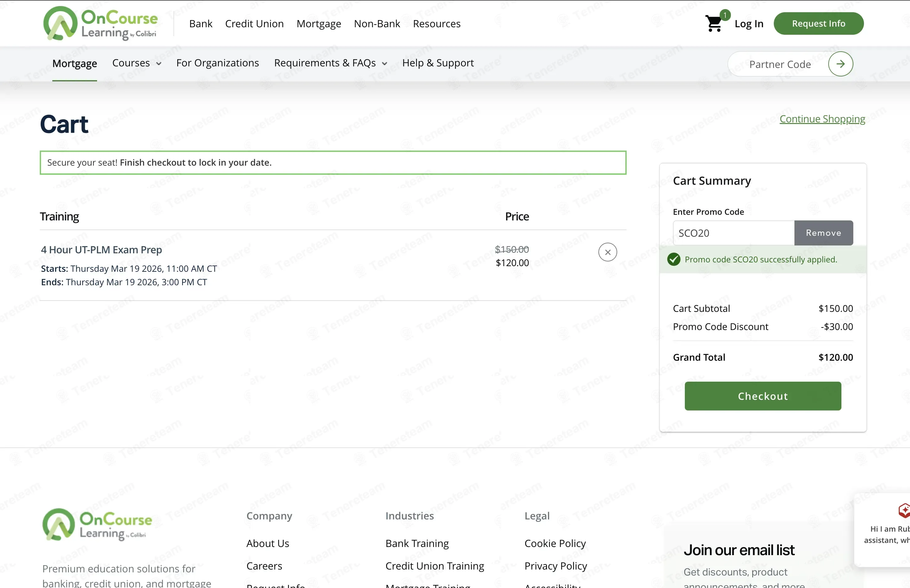The width and height of the screenshot is (910, 588).
Task: Open the Resources menu item
Action: [437, 24]
